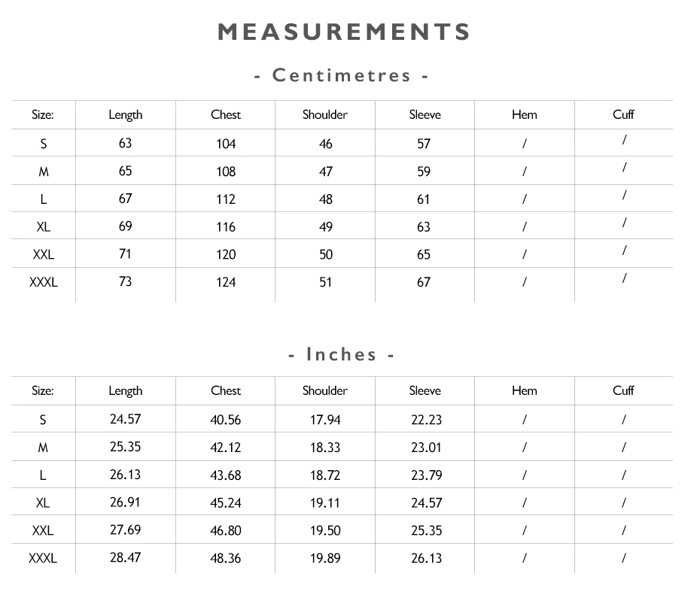This screenshot has width=700, height=613.
Task: Click chest value 42.12 for size M
Action: 226,448
